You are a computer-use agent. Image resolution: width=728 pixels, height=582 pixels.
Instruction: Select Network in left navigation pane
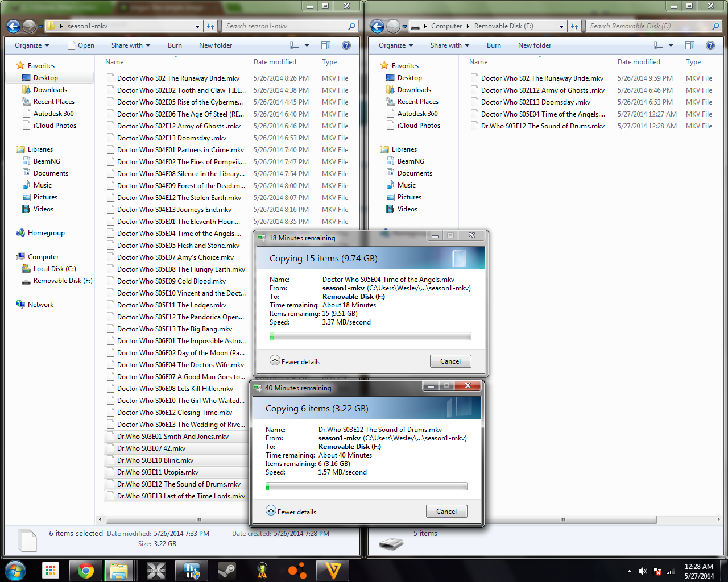click(x=40, y=305)
